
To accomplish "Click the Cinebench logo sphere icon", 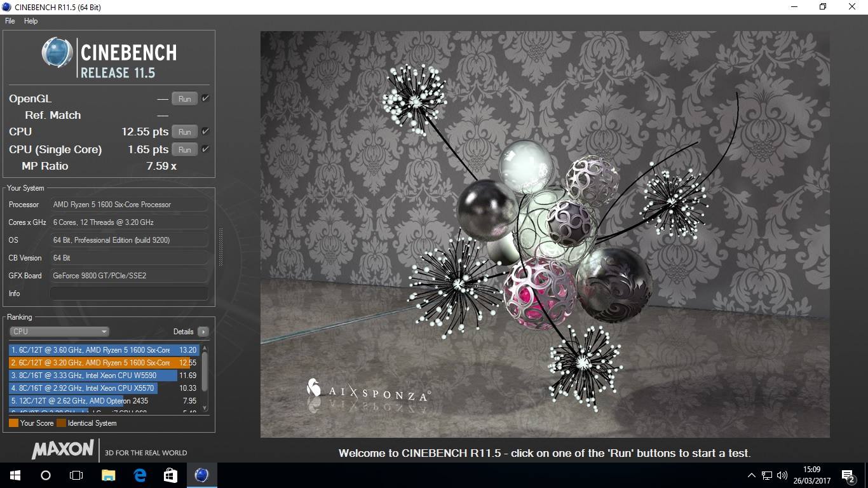I will point(57,52).
